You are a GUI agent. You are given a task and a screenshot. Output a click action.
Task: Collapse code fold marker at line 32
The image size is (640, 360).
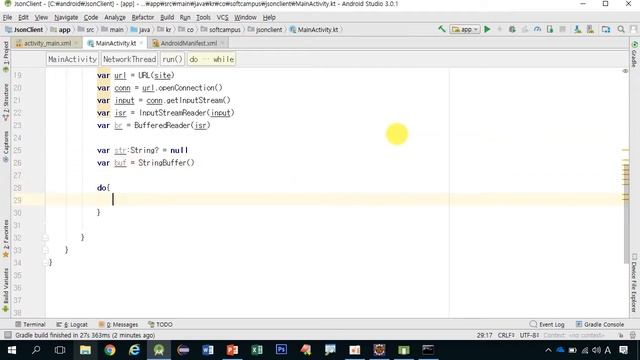(46, 238)
